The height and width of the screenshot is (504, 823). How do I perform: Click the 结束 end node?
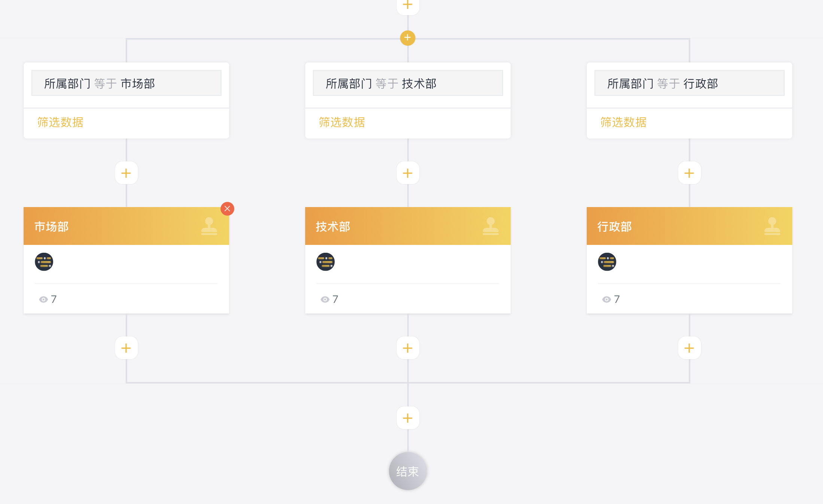[408, 471]
